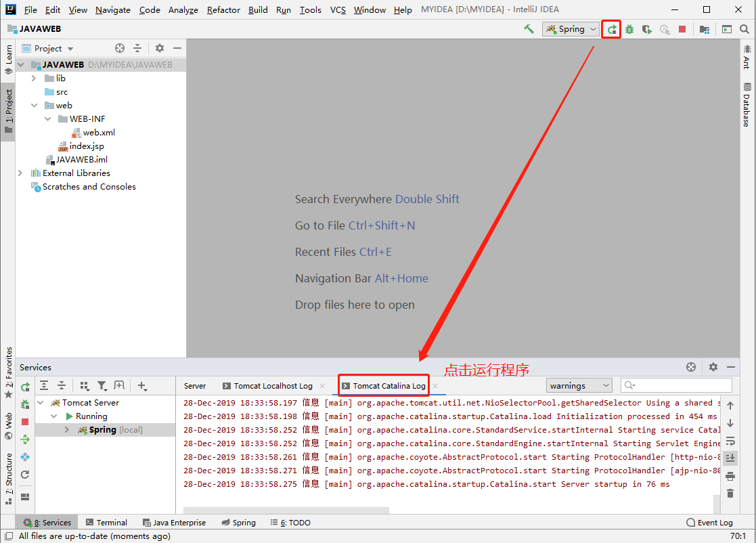Open the Spring run configuration dropdown
The height and width of the screenshot is (543, 756).
pyautogui.click(x=571, y=29)
